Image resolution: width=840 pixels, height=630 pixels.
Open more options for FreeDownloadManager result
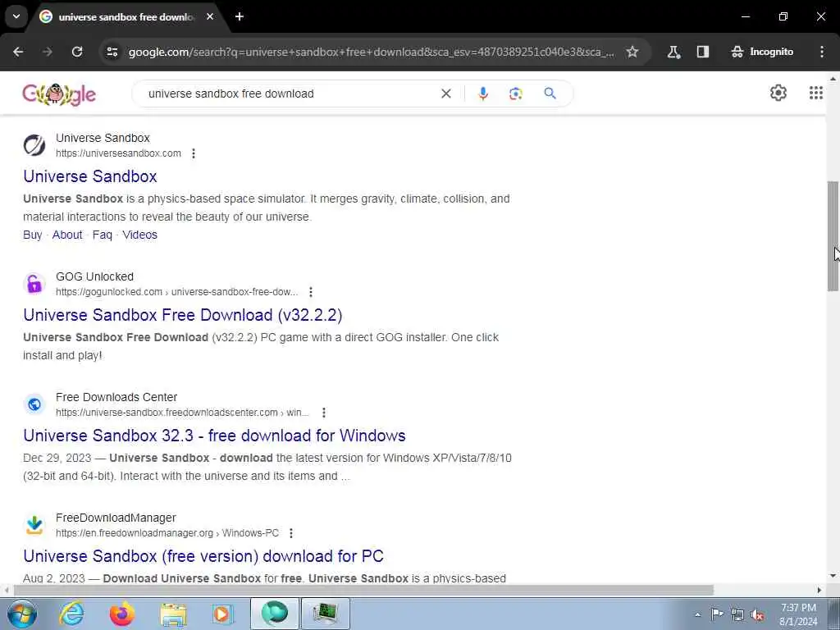291,533
